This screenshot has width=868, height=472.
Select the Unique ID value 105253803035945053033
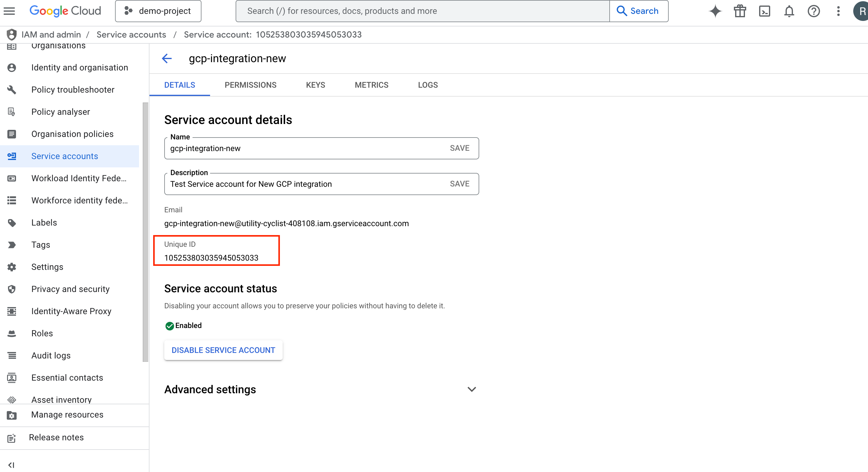pos(211,258)
